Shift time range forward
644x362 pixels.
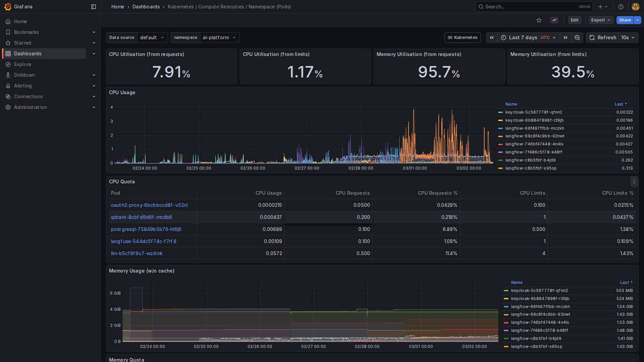(x=566, y=38)
